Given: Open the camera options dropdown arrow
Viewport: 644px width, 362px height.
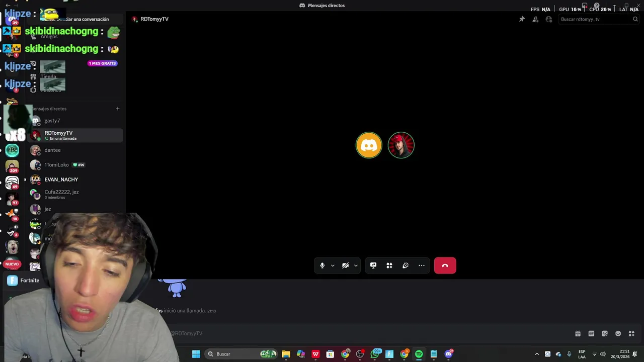Looking at the screenshot, I should [356, 265].
